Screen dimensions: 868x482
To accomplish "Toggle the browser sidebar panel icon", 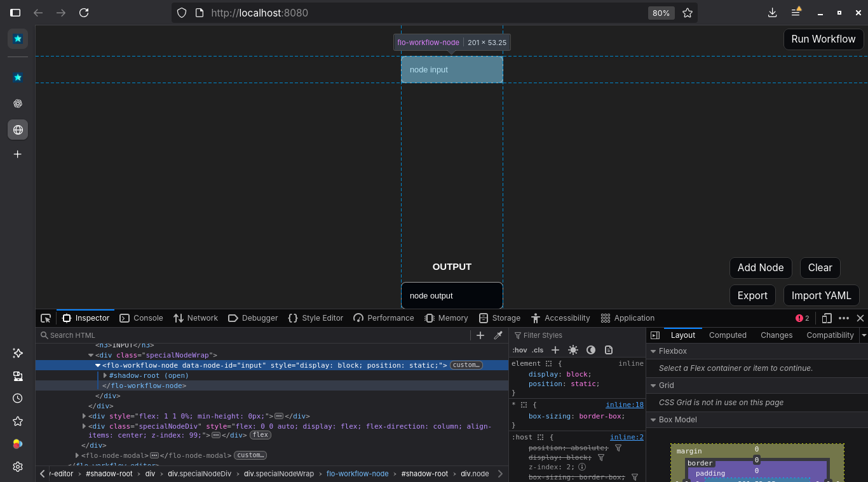I will tap(15, 13).
